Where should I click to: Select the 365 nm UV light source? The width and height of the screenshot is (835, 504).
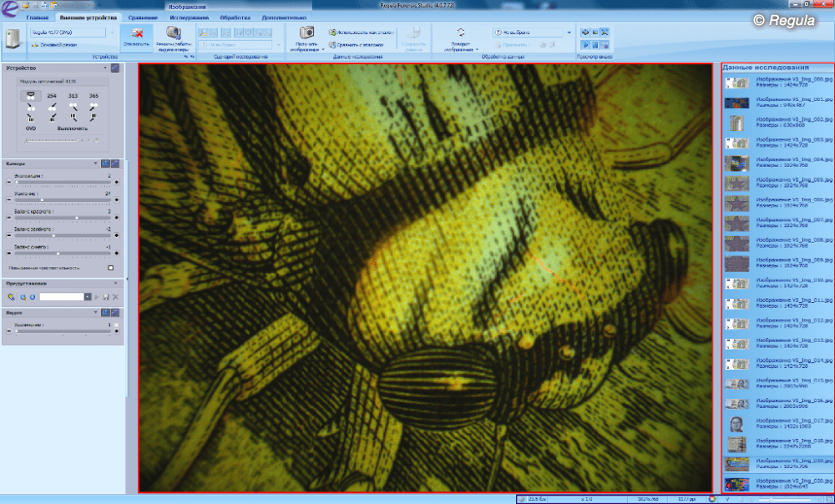click(x=94, y=96)
